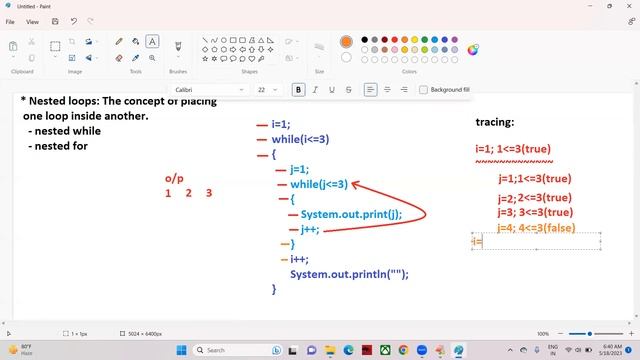The height and width of the screenshot is (360, 640).
Task: Select the Magnifier tool
Action: click(x=152, y=58)
